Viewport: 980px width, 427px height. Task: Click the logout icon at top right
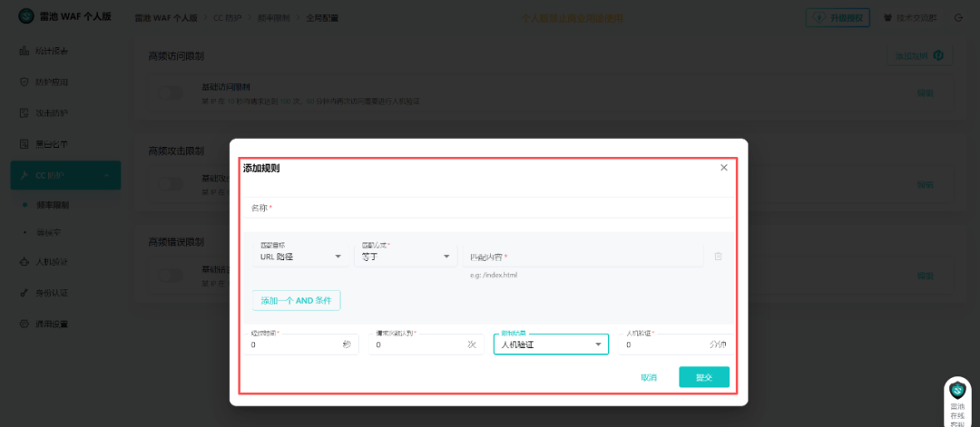[959, 17]
